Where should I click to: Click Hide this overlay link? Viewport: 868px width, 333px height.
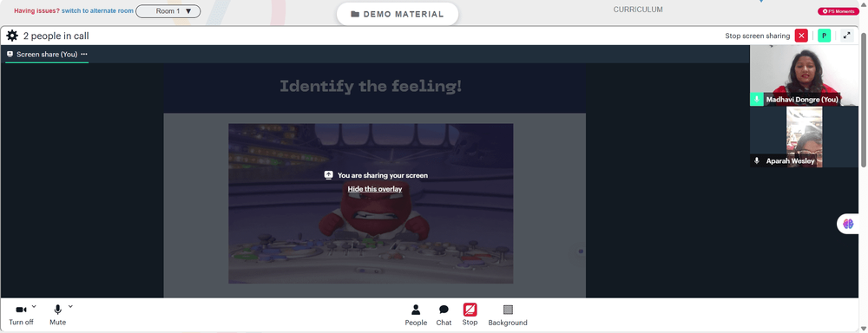[375, 189]
